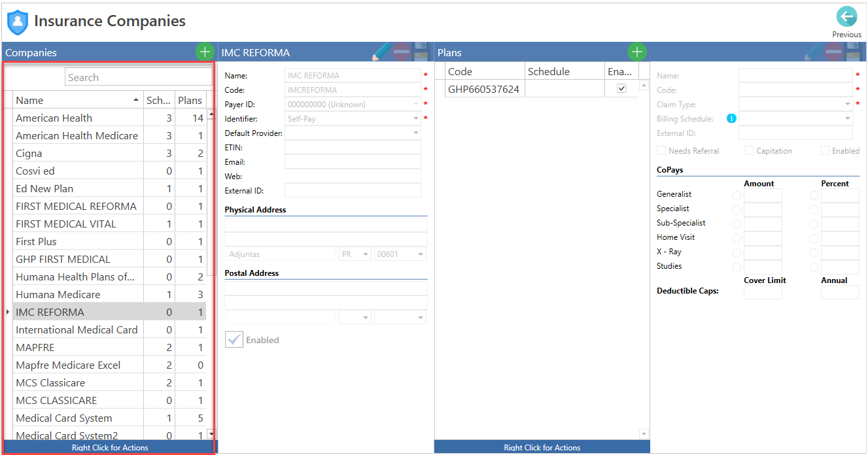Select Specialist Amount radio button
The height and width of the screenshot is (455, 868).
(737, 209)
